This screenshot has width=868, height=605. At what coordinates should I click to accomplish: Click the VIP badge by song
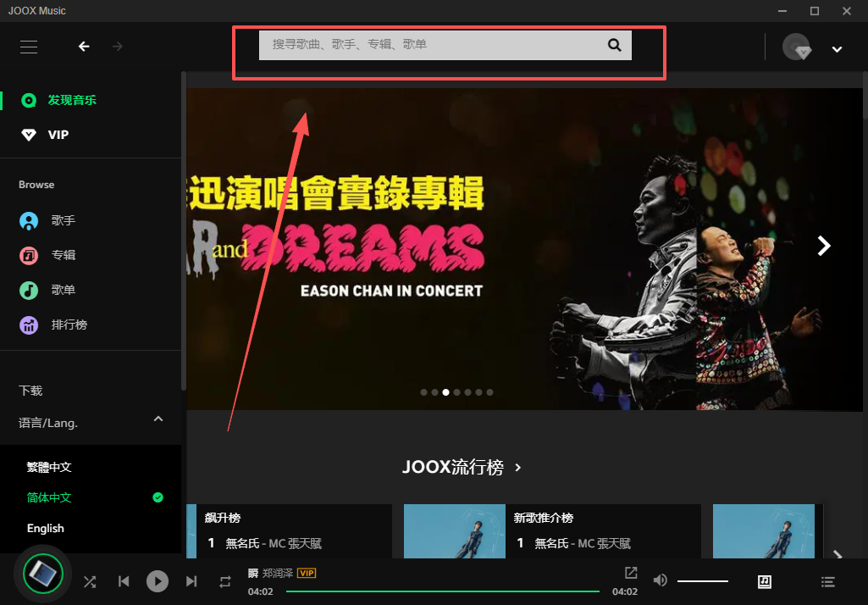pos(307,573)
